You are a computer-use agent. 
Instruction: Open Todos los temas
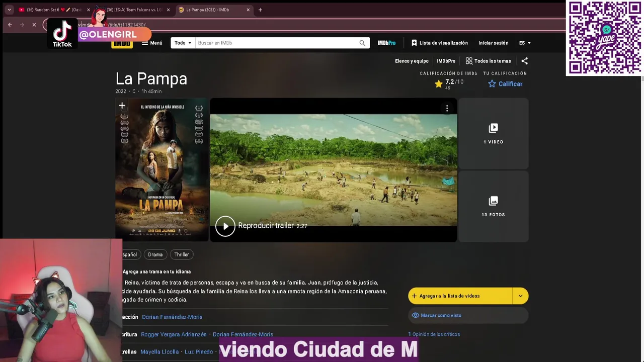tap(488, 61)
